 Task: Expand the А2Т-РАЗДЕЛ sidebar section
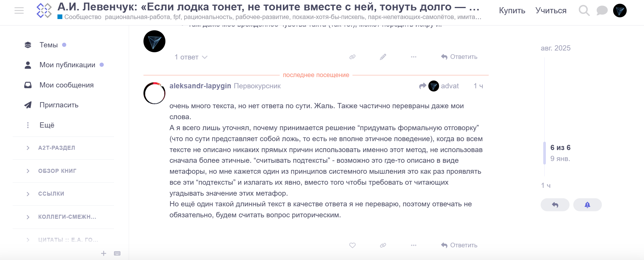[x=28, y=148]
